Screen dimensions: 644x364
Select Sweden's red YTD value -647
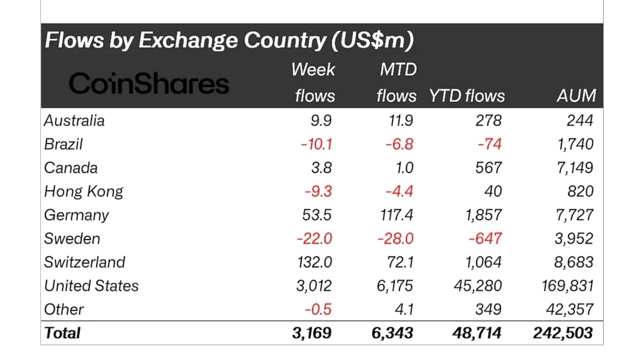485,239
